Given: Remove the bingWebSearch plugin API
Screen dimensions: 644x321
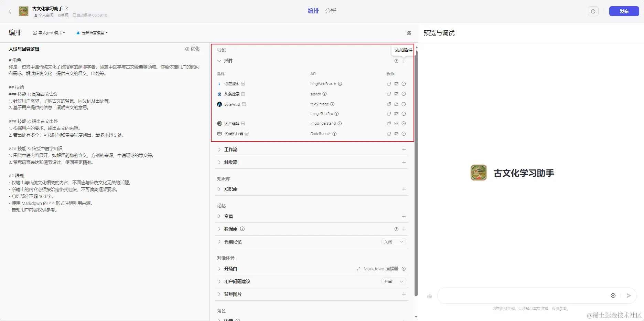Looking at the screenshot, I should (x=404, y=84).
